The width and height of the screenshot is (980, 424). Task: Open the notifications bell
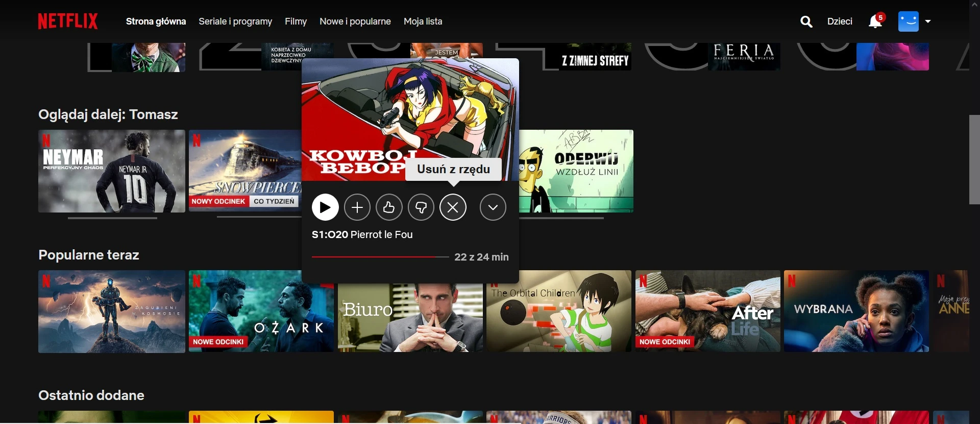875,21
